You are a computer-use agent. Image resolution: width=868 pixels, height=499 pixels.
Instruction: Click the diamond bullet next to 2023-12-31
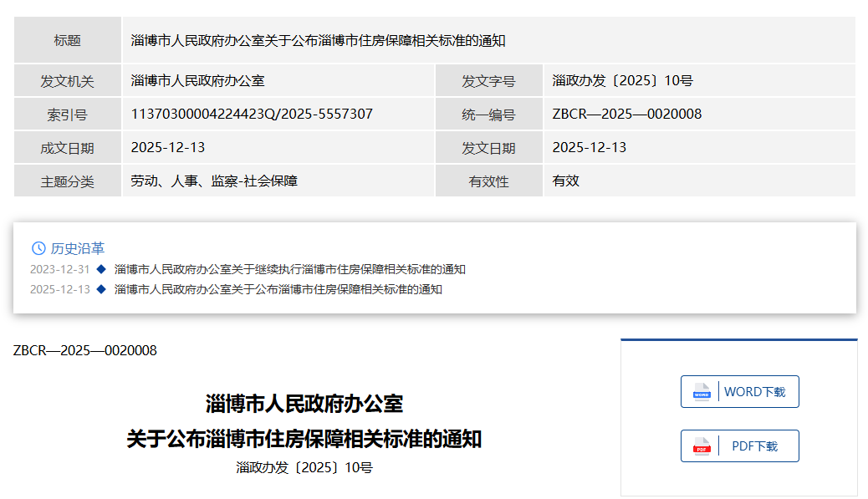pyautogui.click(x=101, y=269)
